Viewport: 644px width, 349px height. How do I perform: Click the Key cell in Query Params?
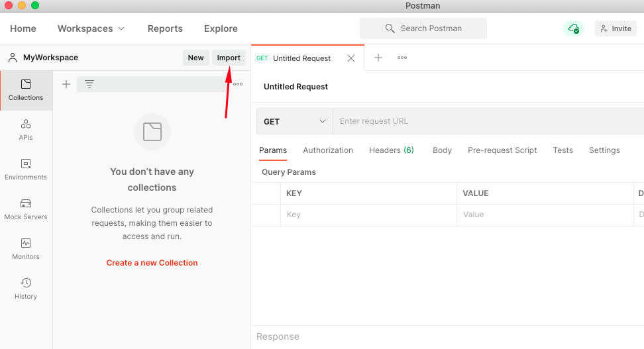pyautogui.click(x=368, y=215)
